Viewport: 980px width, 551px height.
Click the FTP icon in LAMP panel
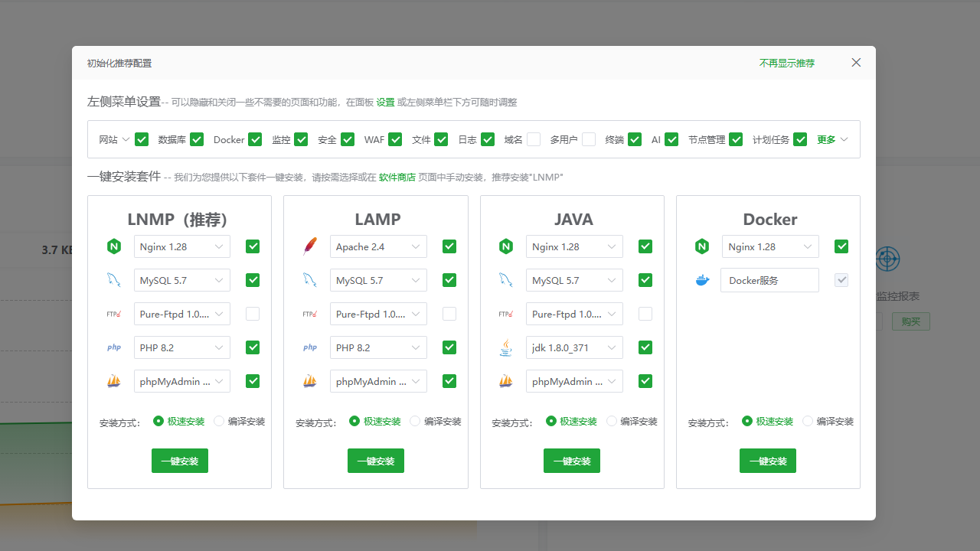310,314
